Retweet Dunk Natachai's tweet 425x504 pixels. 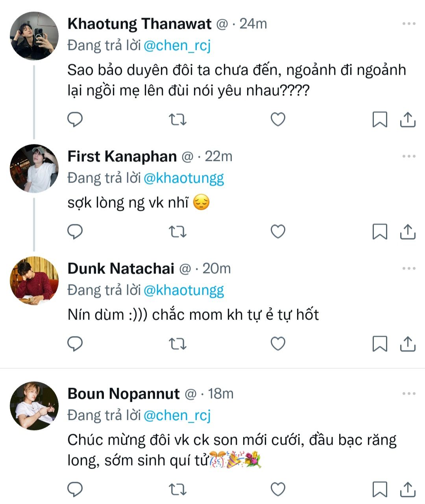(177, 344)
